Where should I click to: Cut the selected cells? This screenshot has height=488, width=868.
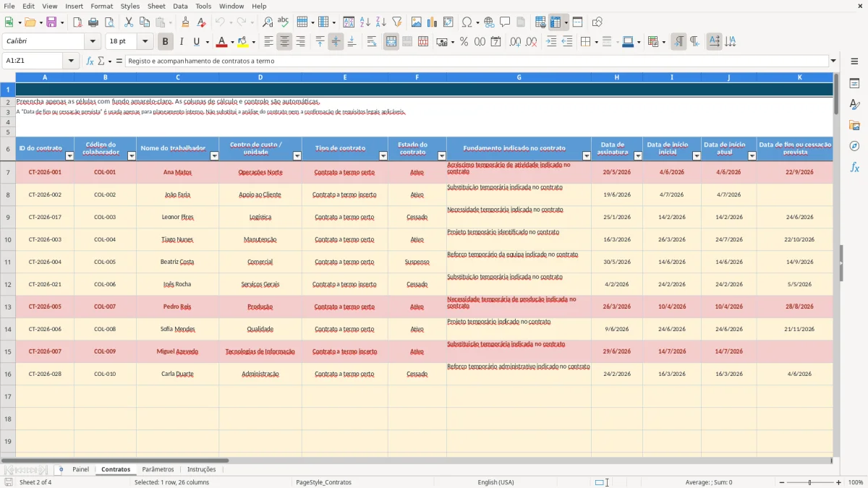coord(129,22)
